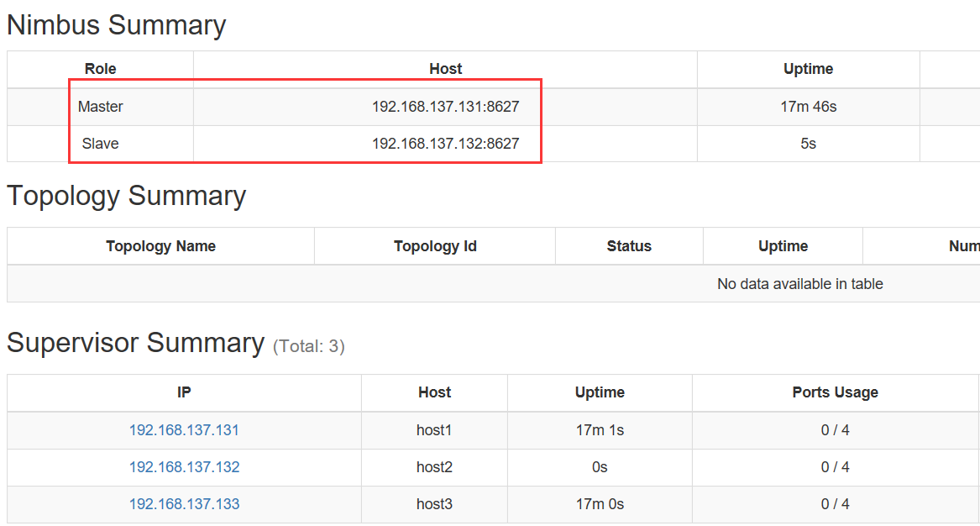Click the host2 cell in supervisors
Viewport: 980px width, 526px height.
coord(434,467)
